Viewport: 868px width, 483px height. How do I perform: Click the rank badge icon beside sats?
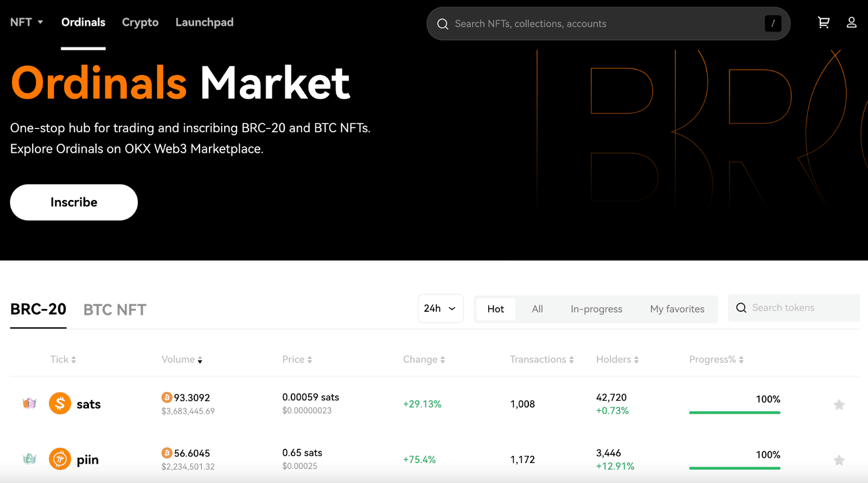tap(29, 403)
